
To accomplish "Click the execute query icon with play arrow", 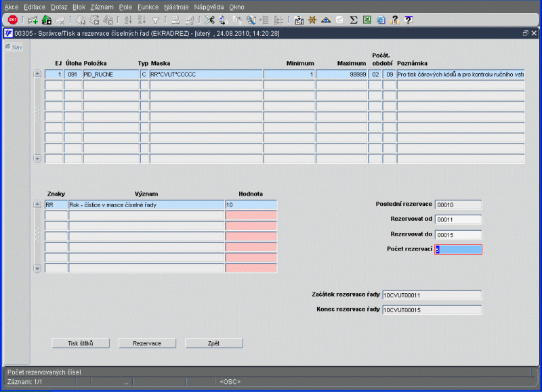I will tap(94, 20).
